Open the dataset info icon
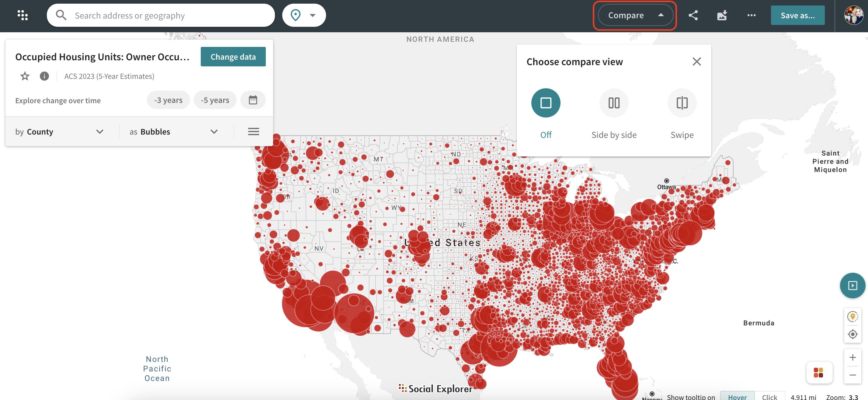Image resolution: width=868 pixels, height=400 pixels. click(x=44, y=76)
